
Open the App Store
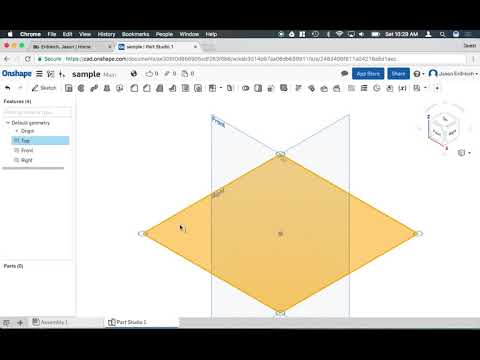tap(368, 74)
